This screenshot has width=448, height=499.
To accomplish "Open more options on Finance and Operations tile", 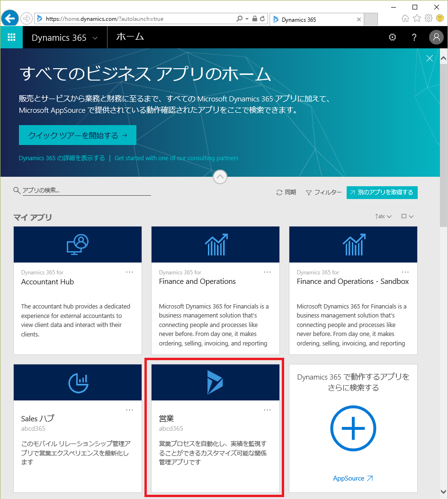I will (x=268, y=272).
